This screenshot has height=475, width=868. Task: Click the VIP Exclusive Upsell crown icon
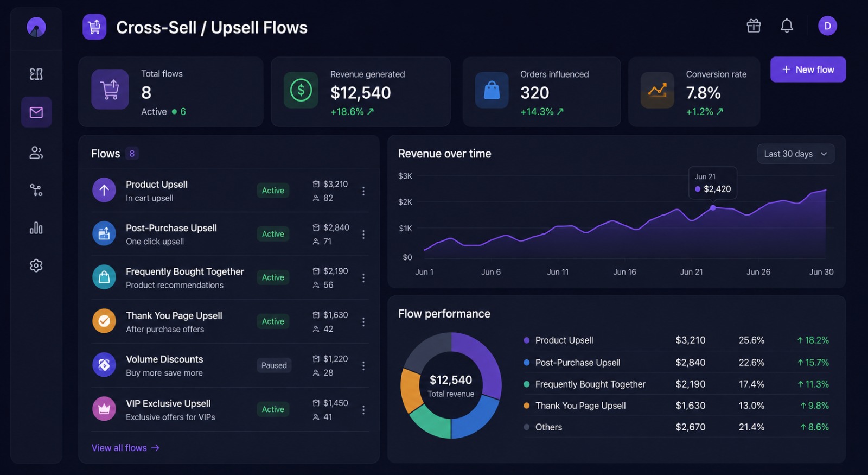pyautogui.click(x=104, y=409)
